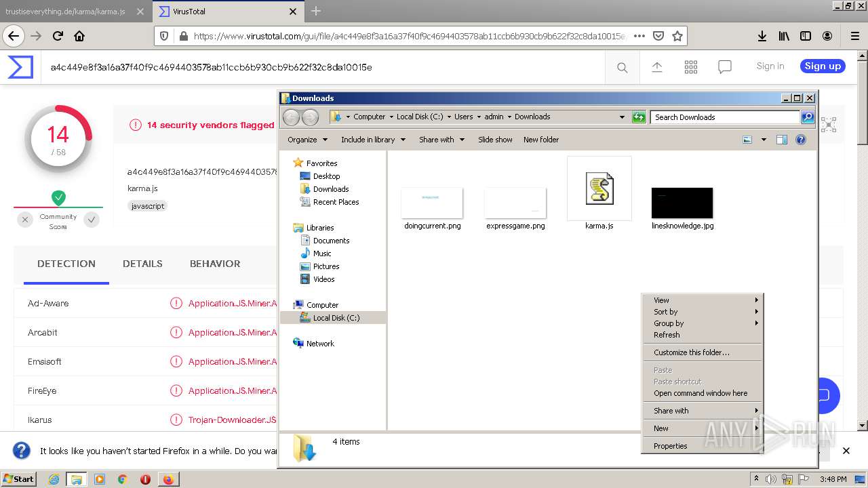The width and height of the screenshot is (868, 488).
Task: Open new Firefox tab
Action: tap(316, 12)
